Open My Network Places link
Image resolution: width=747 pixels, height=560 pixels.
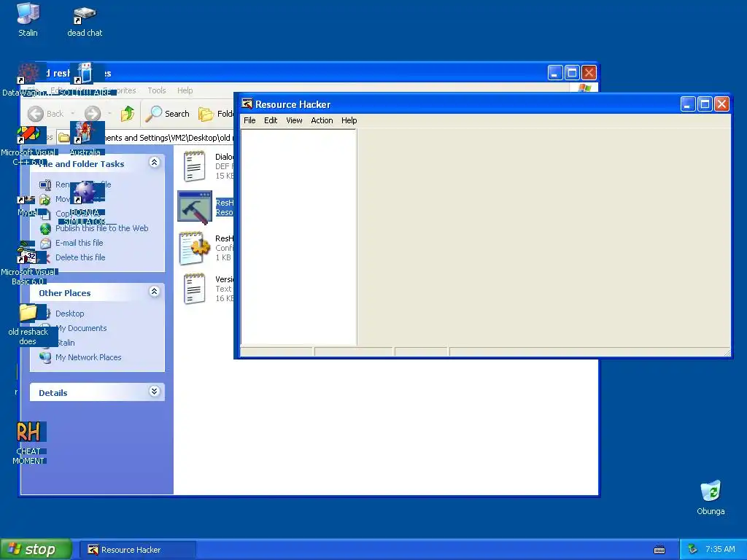(x=88, y=357)
